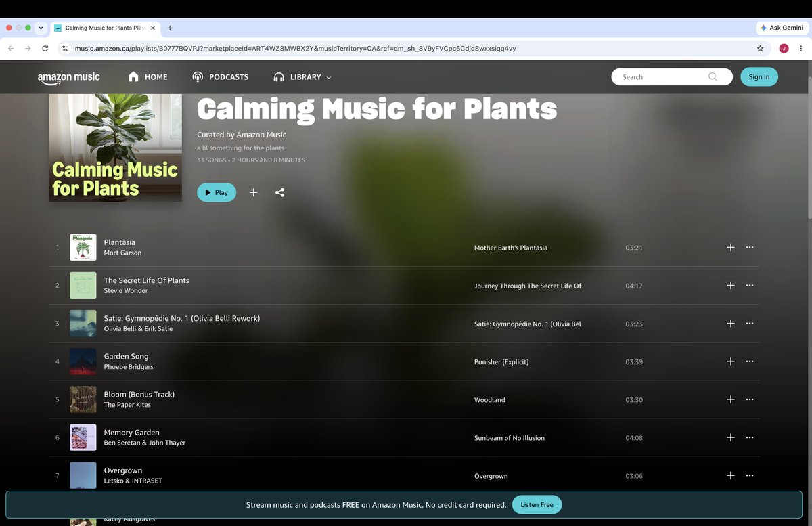812x526 pixels.
Task: Open artist Stevie Wonder
Action: pos(126,291)
